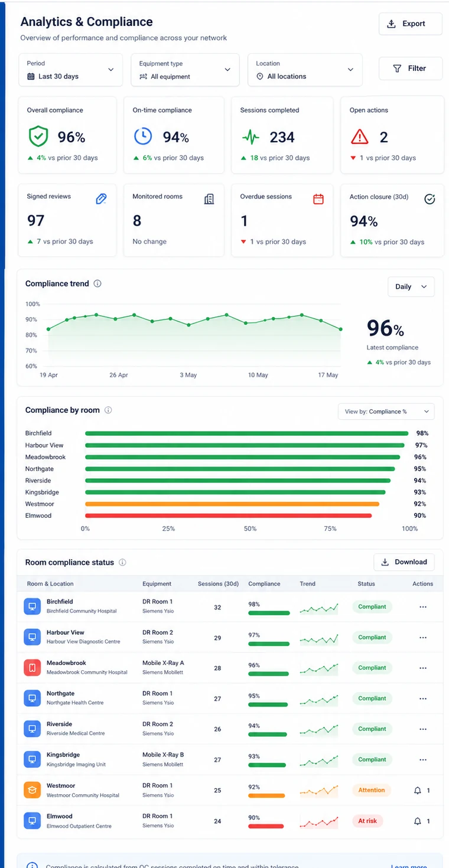Click the On-time compliance clock icon
The image size is (449, 868).
click(143, 136)
